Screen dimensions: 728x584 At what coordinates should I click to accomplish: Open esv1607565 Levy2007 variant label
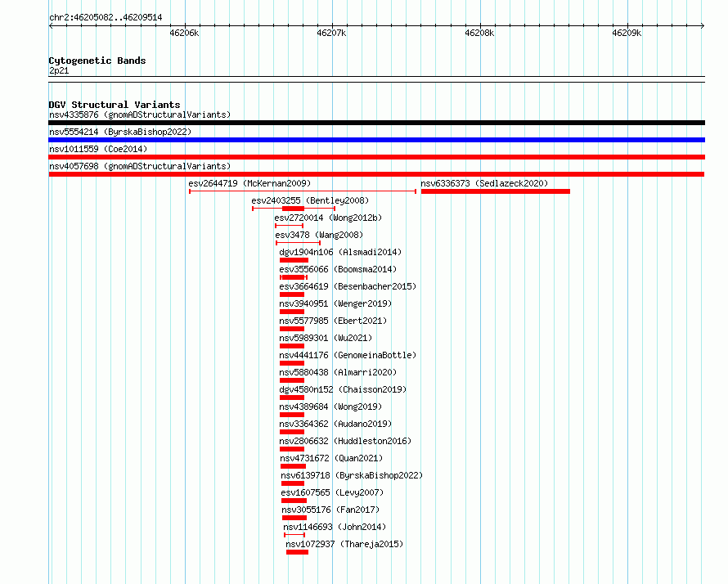pos(332,492)
